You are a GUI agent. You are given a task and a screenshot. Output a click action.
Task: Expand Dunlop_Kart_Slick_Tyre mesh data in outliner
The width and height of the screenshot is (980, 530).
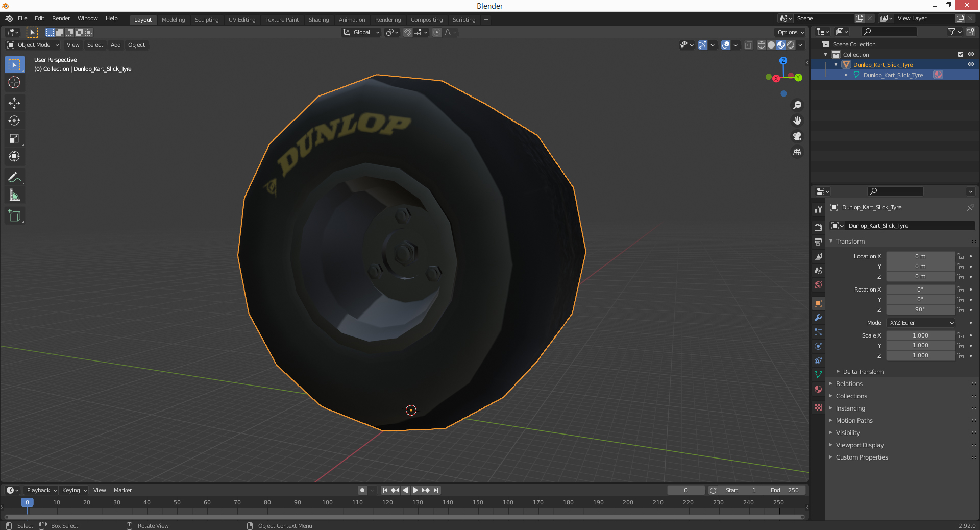tap(846, 75)
